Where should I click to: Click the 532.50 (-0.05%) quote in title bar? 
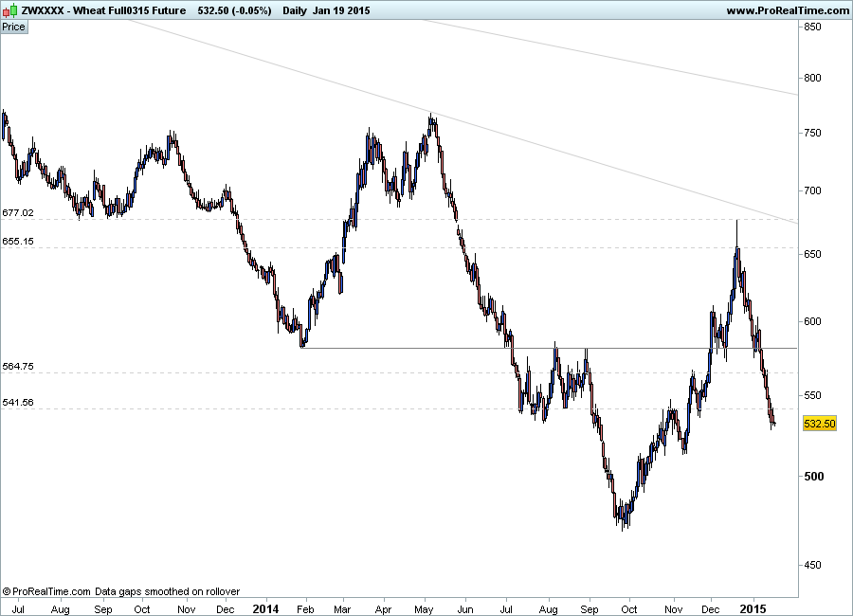(233, 10)
